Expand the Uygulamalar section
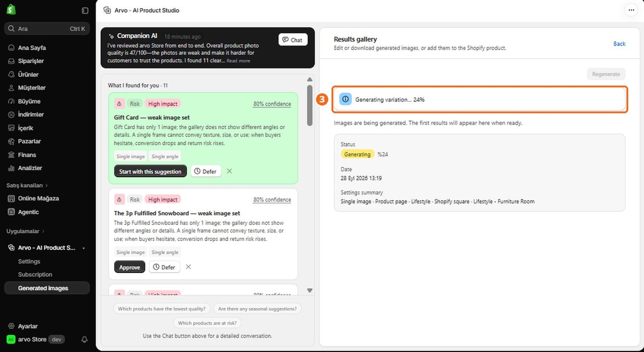This screenshot has height=352, width=644. pos(25,231)
